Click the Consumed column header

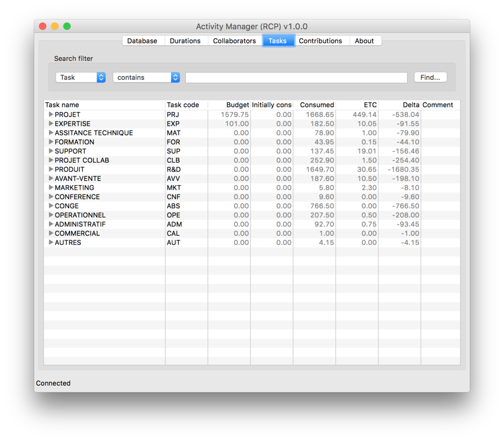(314, 105)
